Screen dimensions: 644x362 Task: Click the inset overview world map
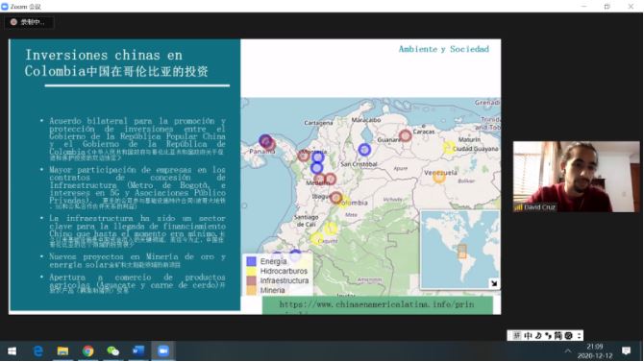point(459,250)
